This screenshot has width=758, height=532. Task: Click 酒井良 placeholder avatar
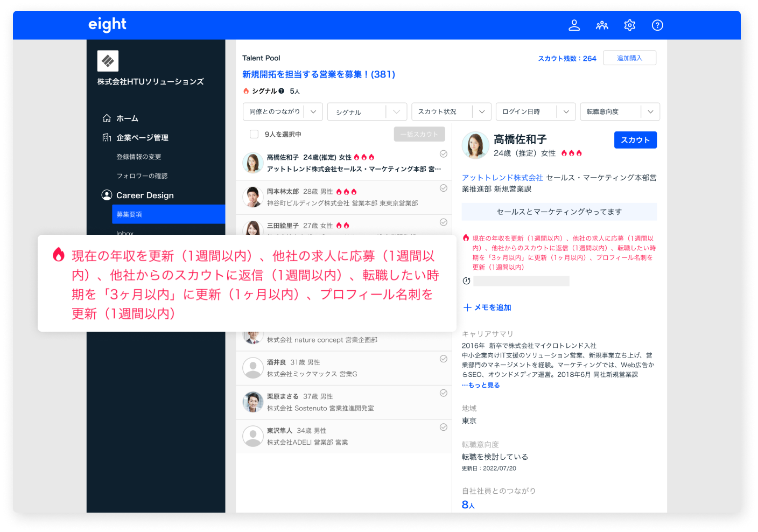pyautogui.click(x=252, y=368)
